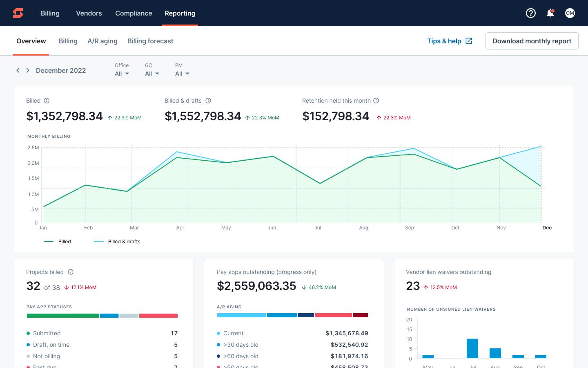Go to the previous month arrow
588x368 pixels.
(x=18, y=70)
